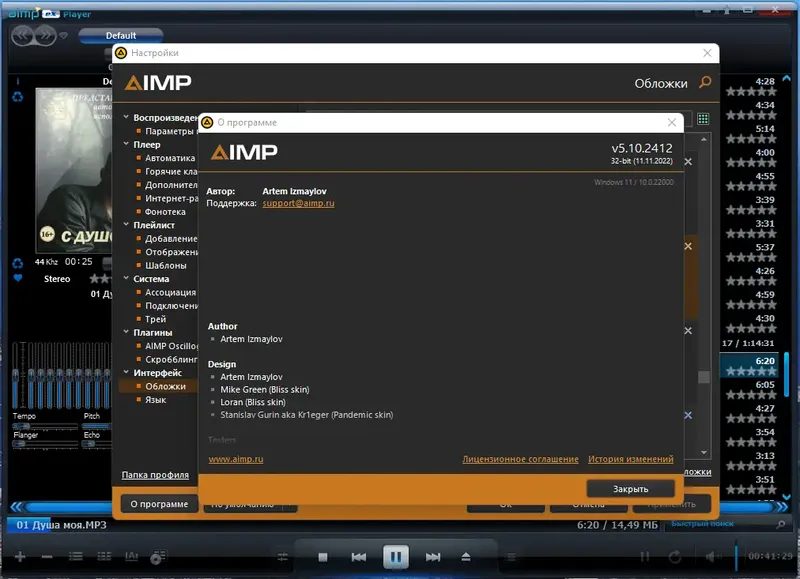
Task: Toggle the heart favorite icon
Action: [18, 278]
